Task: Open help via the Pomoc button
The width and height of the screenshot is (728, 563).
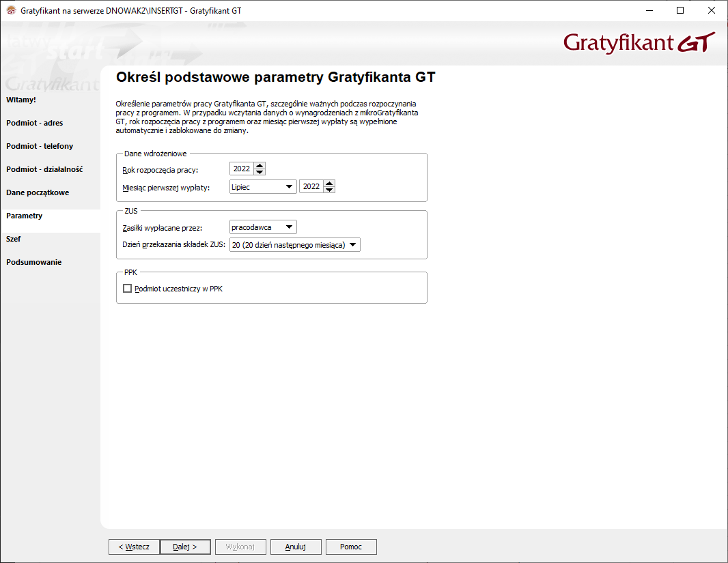Action: [351, 547]
